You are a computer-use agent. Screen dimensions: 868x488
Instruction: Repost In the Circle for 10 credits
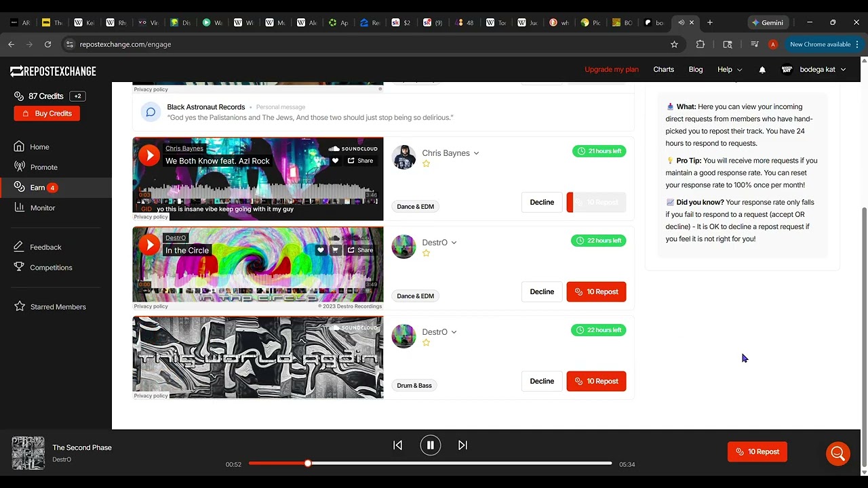[596, 291]
